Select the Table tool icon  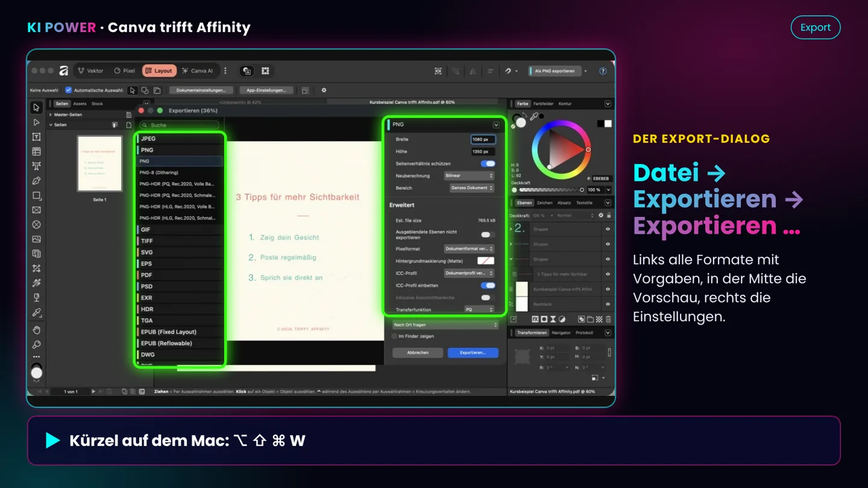point(37,151)
